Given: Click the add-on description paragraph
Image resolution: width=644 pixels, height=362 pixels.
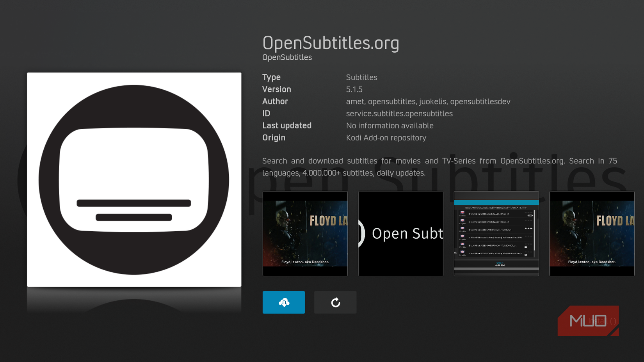Looking at the screenshot, I should [439, 167].
